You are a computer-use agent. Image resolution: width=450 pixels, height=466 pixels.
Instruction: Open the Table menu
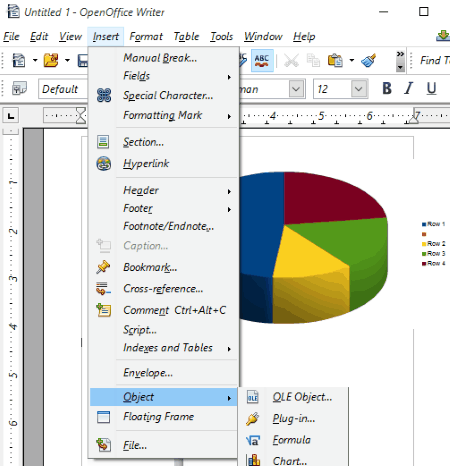(x=186, y=36)
